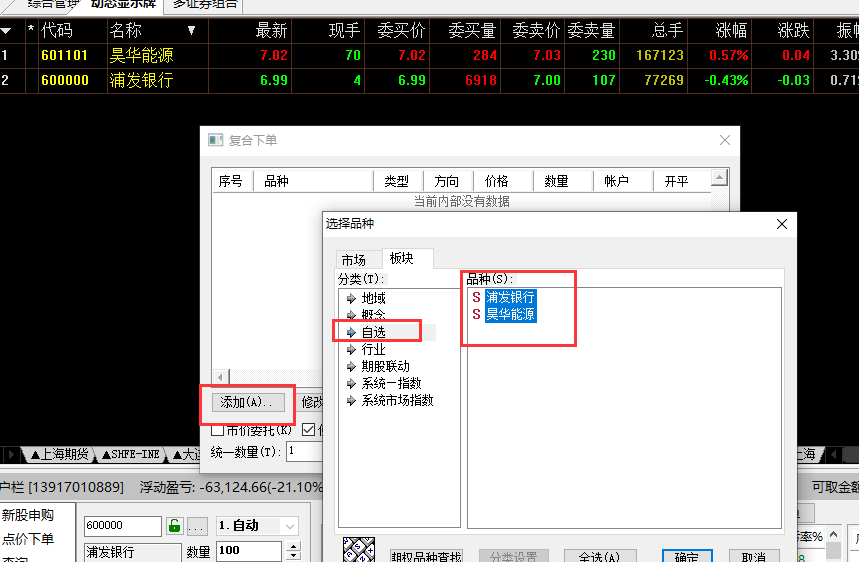Close the 选择品种 dialog

[782, 224]
